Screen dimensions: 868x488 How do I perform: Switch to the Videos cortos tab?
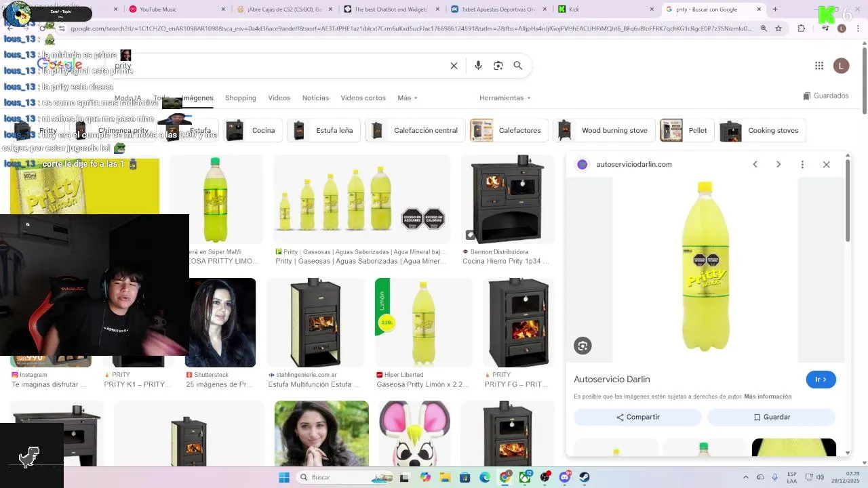(x=363, y=98)
